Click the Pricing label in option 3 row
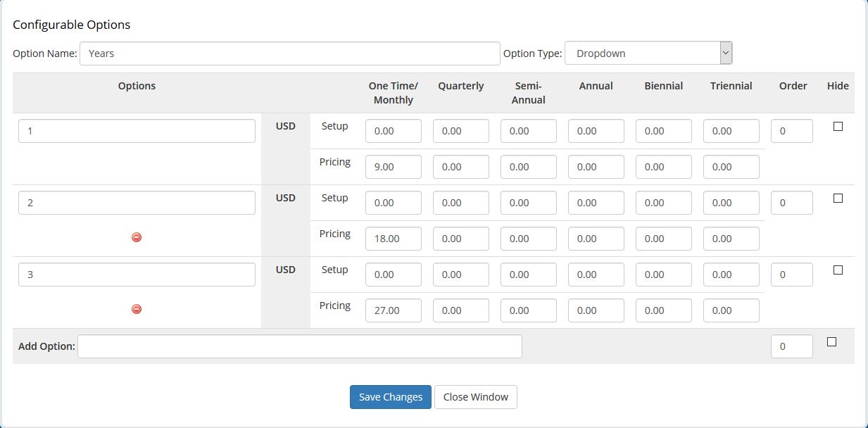This screenshot has height=428, width=868. tap(335, 306)
